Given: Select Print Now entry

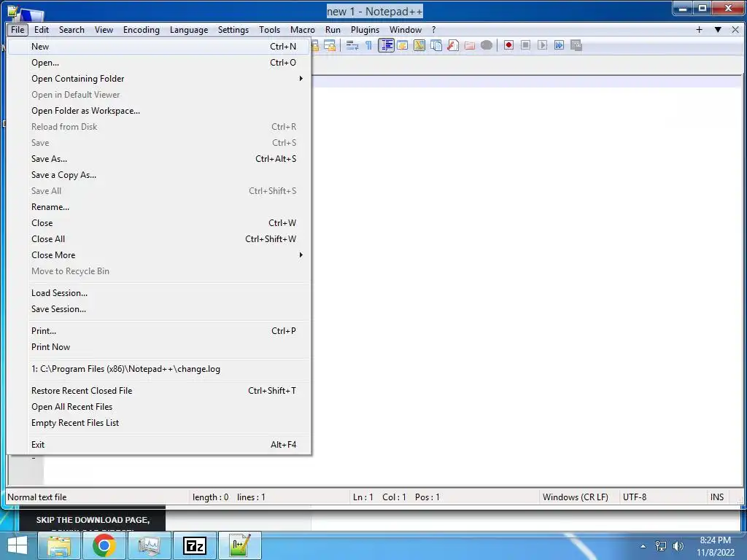Looking at the screenshot, I should [x=160, y=347].
